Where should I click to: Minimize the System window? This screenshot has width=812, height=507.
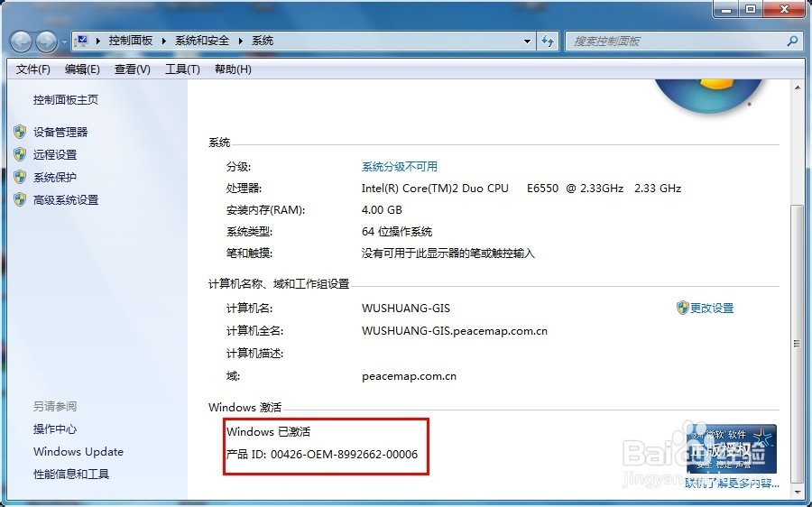[725, 9]
